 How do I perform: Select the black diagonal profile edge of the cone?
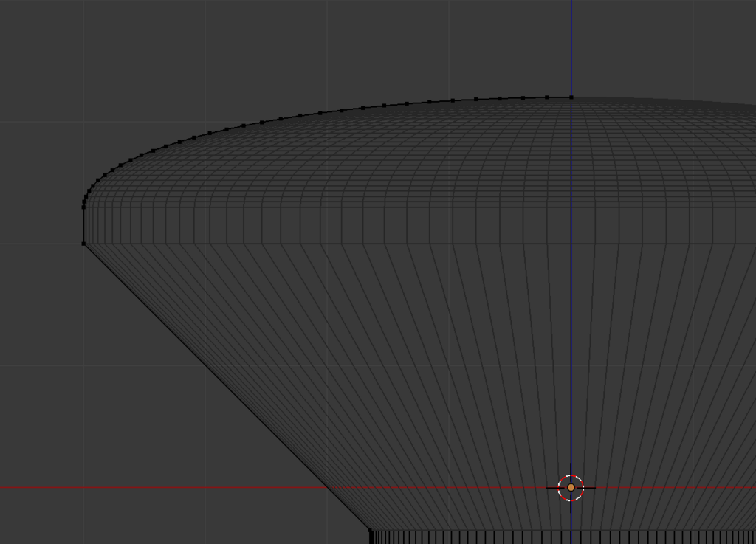pyautogui.click(x=227, y=387)
